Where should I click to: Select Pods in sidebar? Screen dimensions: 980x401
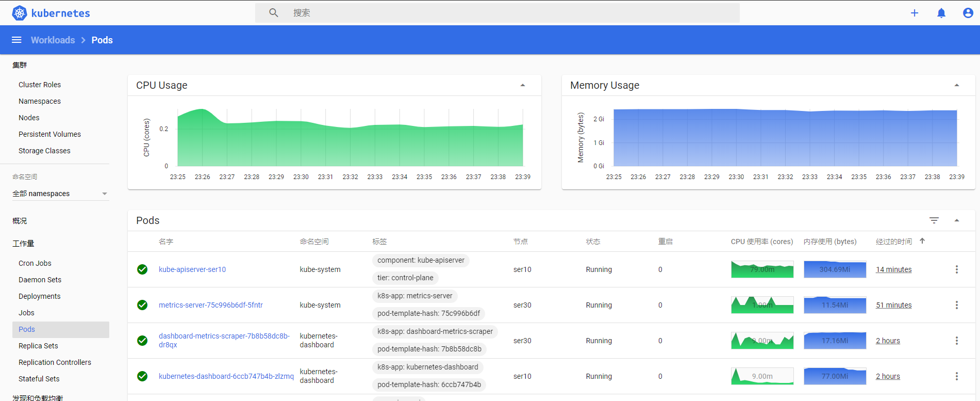61,329
